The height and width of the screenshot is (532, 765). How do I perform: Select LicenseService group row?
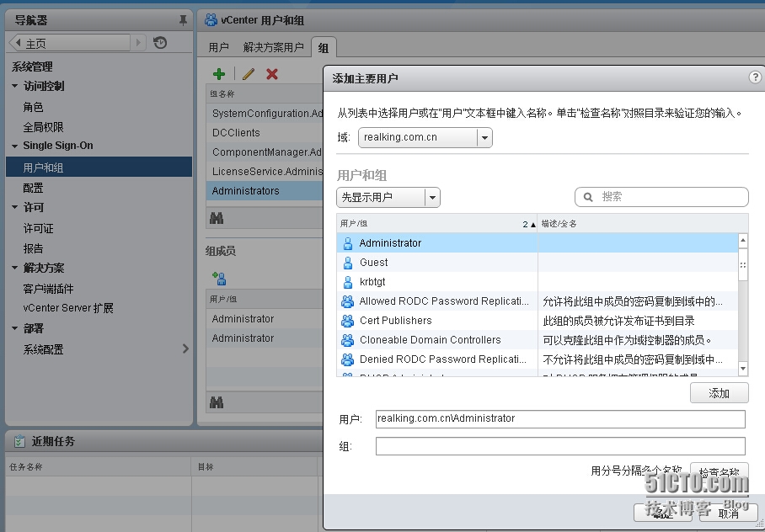pos(265,172)
